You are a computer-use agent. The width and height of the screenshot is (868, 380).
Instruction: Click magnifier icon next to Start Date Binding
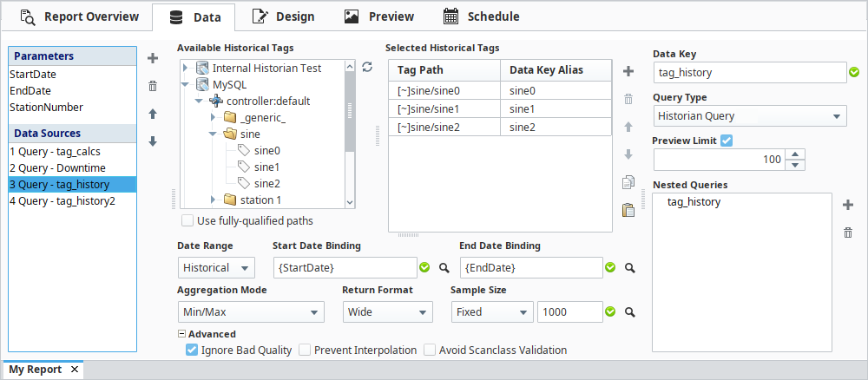pos(443,267)
